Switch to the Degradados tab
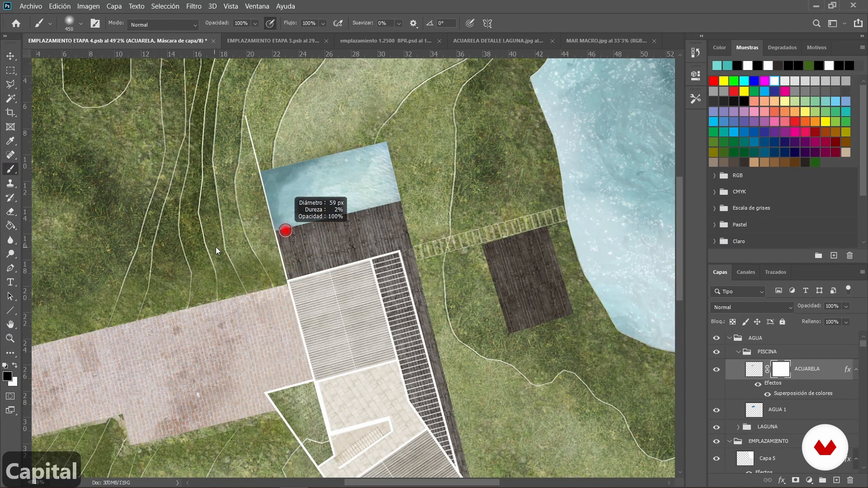The width and height of the screenshot is (868, 488). [x=782, y=47]
